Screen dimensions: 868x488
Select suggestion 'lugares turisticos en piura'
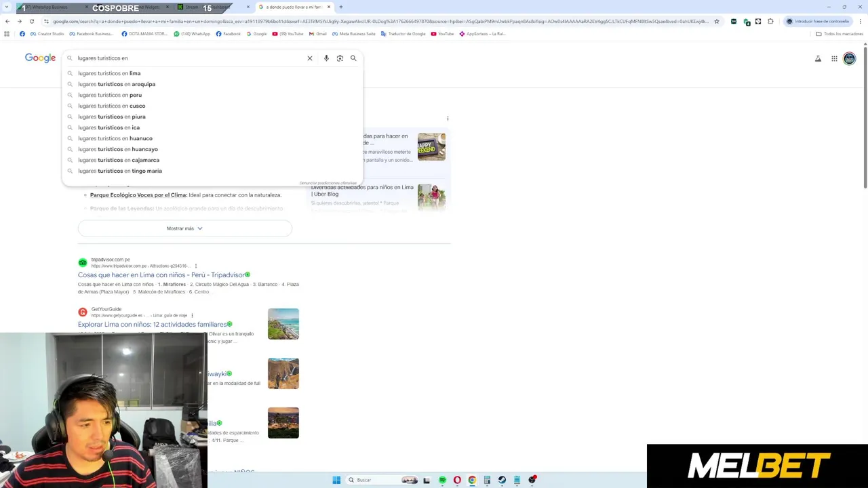(212, 117)
